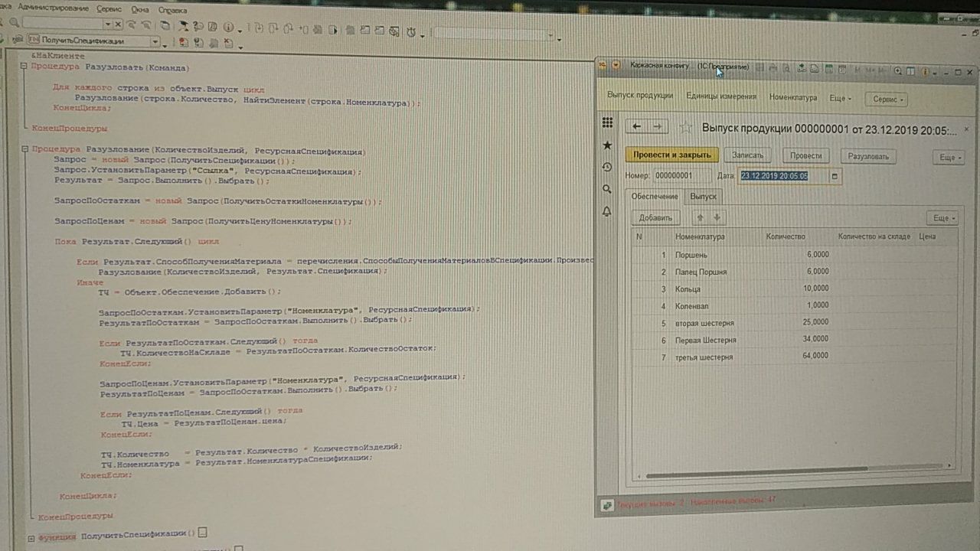Click into the Номер field 000000001
This screenshot has width=980, height=551.
click(x=683, y=175)
